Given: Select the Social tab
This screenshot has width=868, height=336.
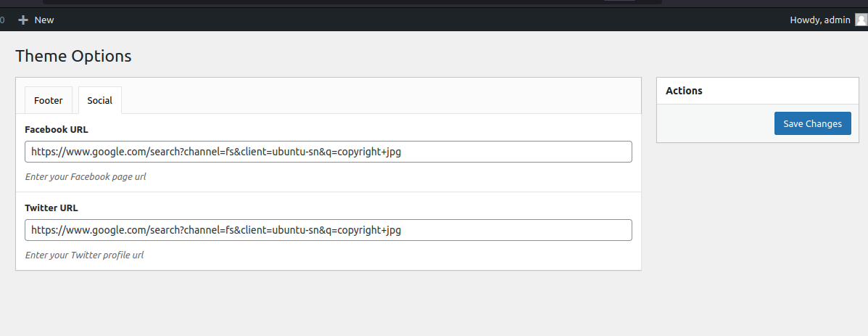Looking at the screenshot, I should click(x=99, y=100).
